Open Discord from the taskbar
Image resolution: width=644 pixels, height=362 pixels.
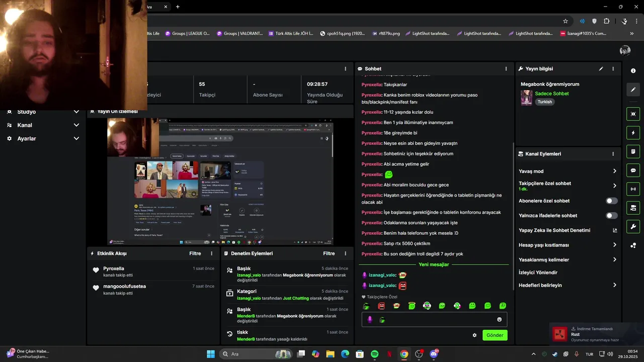tap(434, 354)
